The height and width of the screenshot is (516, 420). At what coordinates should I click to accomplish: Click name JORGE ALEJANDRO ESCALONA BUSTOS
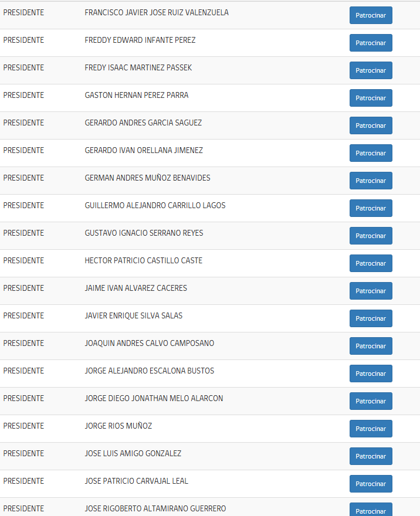[x=150, y=371]
